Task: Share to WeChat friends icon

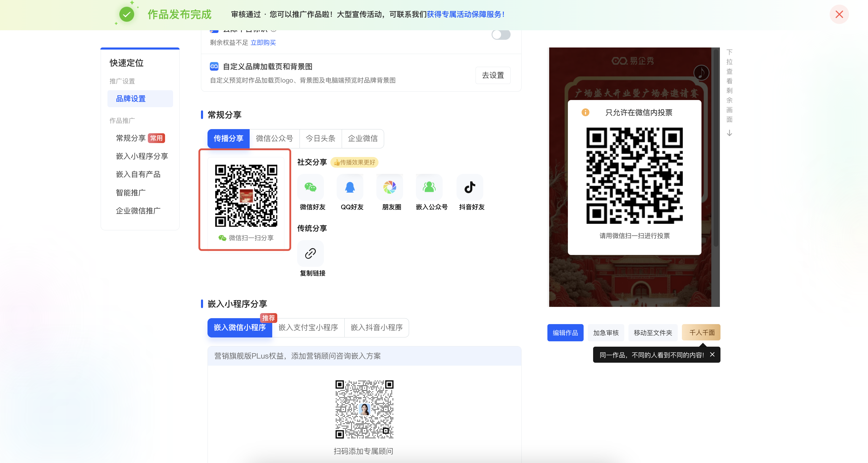Action: pos(310,187)
